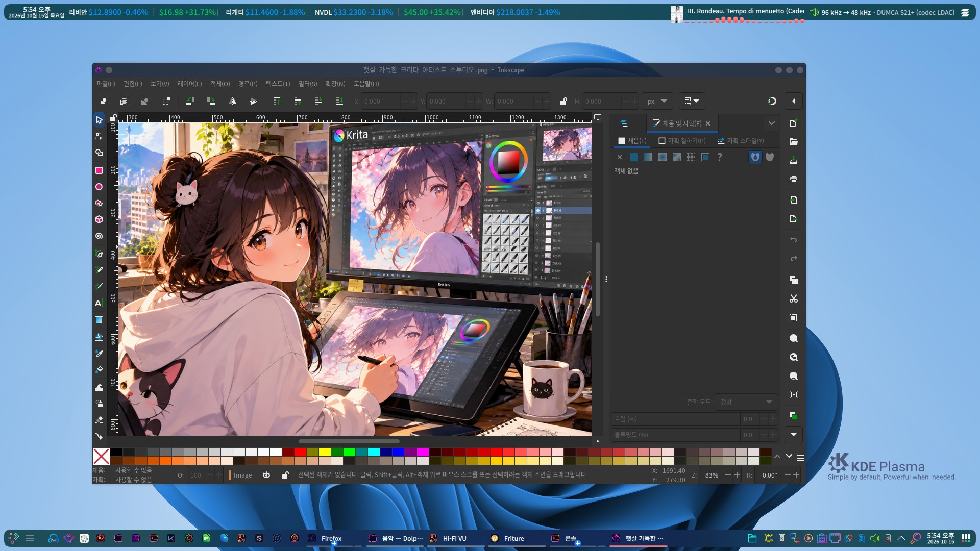Viewport: 980px width, 551px height.
Task: Open the transform behavior dropdown
Action: (692, 101)
